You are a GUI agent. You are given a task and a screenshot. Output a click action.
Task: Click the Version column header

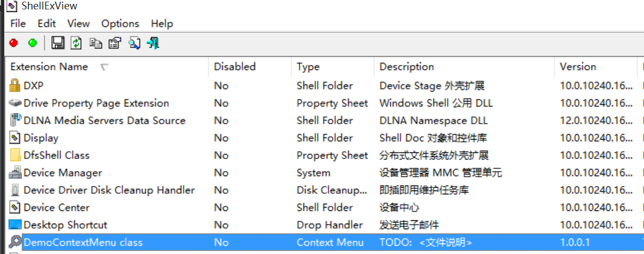[578, 67]
